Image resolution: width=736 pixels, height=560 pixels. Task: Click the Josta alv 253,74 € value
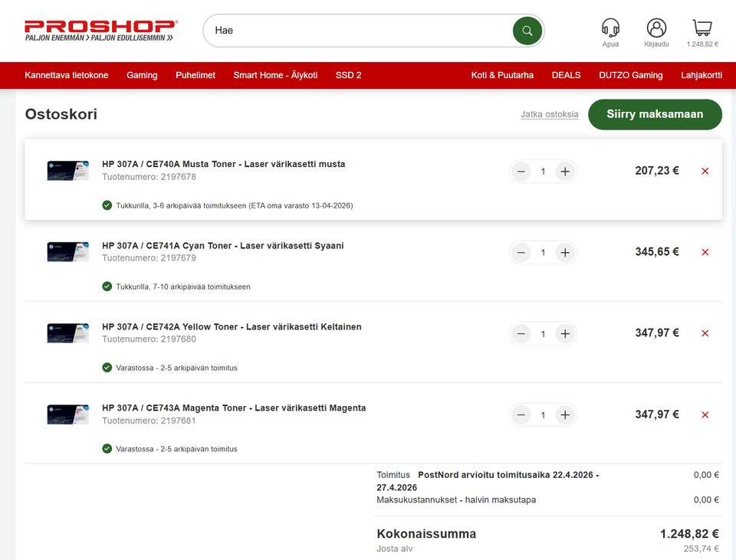701,549
